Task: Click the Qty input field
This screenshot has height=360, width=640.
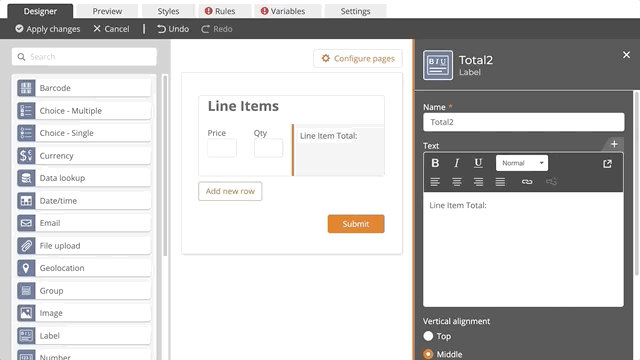Action: click(268, 148)
